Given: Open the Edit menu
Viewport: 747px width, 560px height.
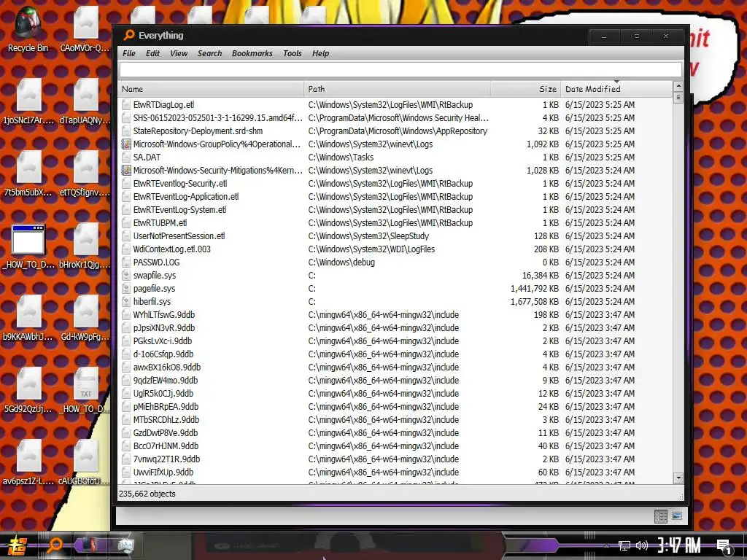Looking at the screenshot, I should click(x=152, y=53).
